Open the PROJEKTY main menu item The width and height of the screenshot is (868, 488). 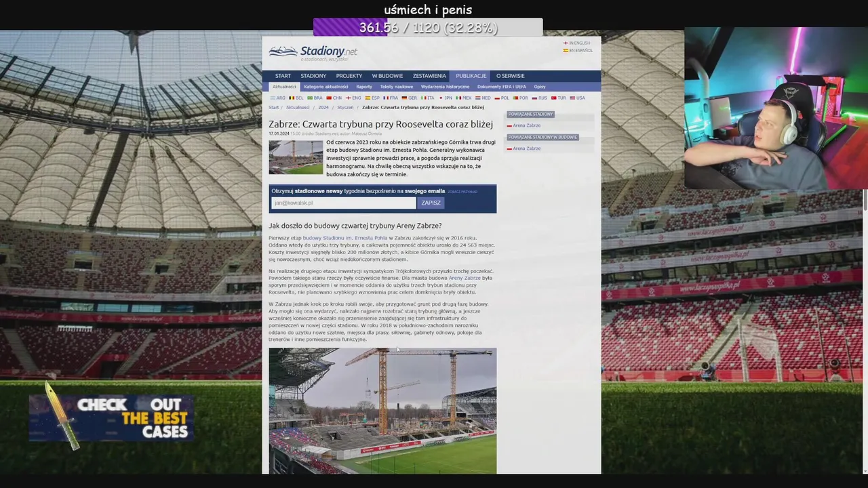(349, 76)
